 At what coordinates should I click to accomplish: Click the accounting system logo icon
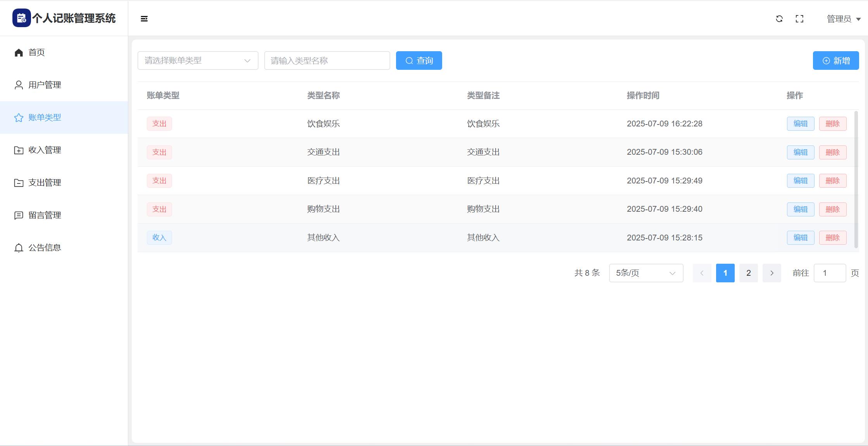click(21, 18)
